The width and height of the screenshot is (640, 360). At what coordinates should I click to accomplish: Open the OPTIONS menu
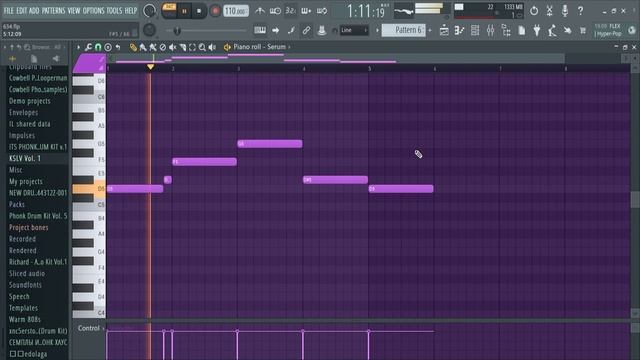tap(93, 11)
